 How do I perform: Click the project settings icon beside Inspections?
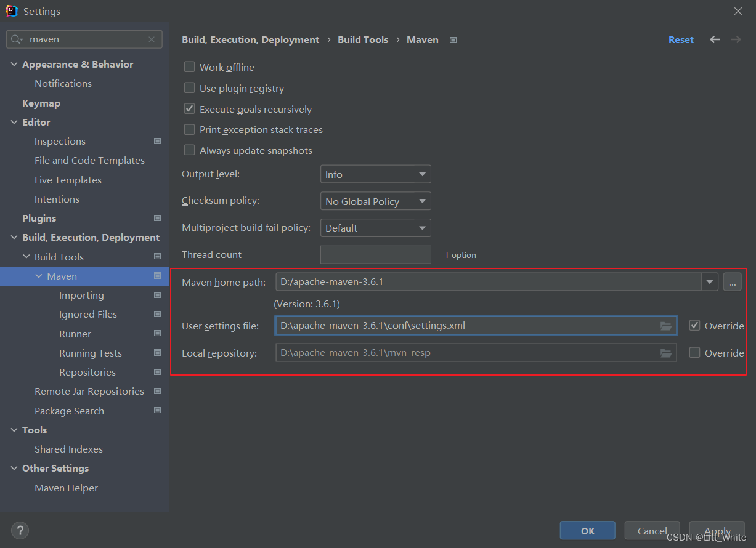(157, 141)
